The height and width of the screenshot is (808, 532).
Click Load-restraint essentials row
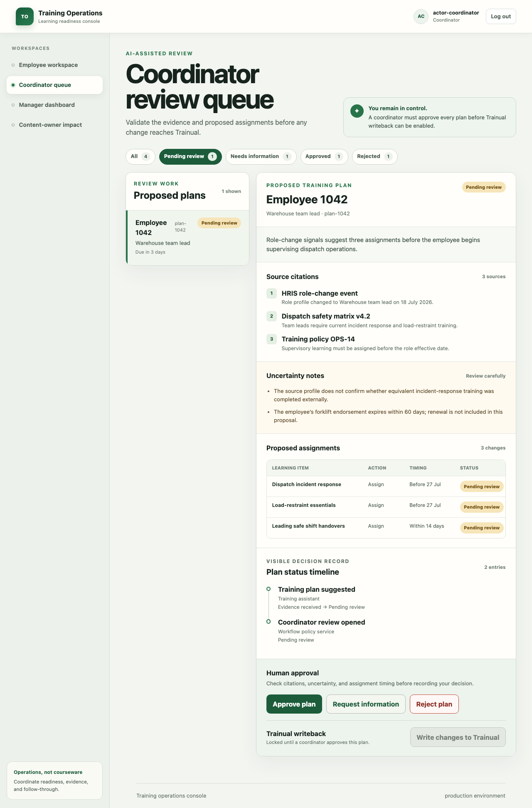[386, 507]
